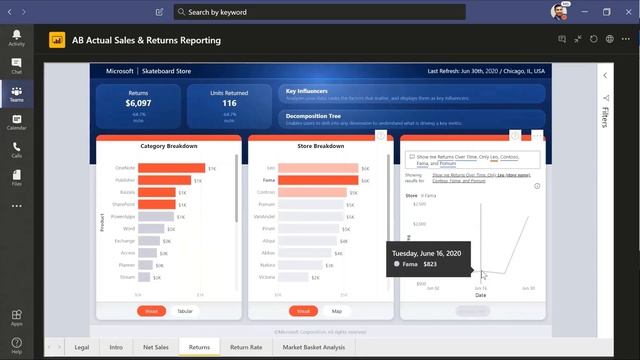Open the Calendar app in sidebar
Viewport: 640px width, 360px height.
(16, 122)
